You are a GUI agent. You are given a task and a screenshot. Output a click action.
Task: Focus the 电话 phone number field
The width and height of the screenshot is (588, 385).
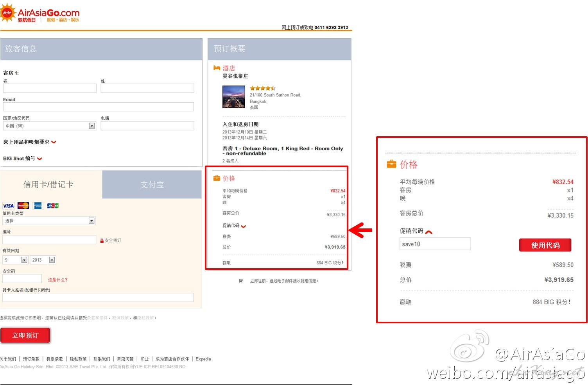point(147,126)
